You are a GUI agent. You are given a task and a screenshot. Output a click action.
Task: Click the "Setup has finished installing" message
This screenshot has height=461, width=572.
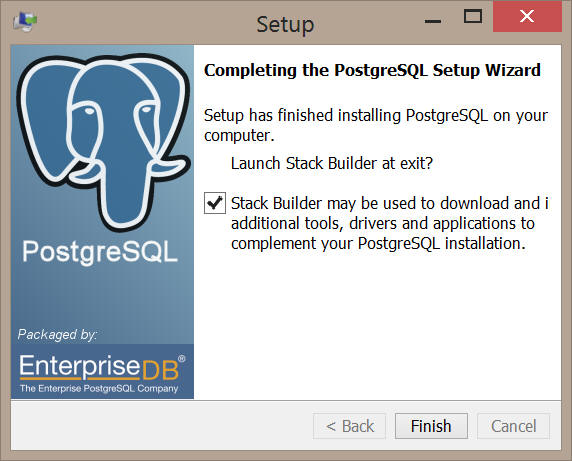pyautogui.click(x=376, y=125)
